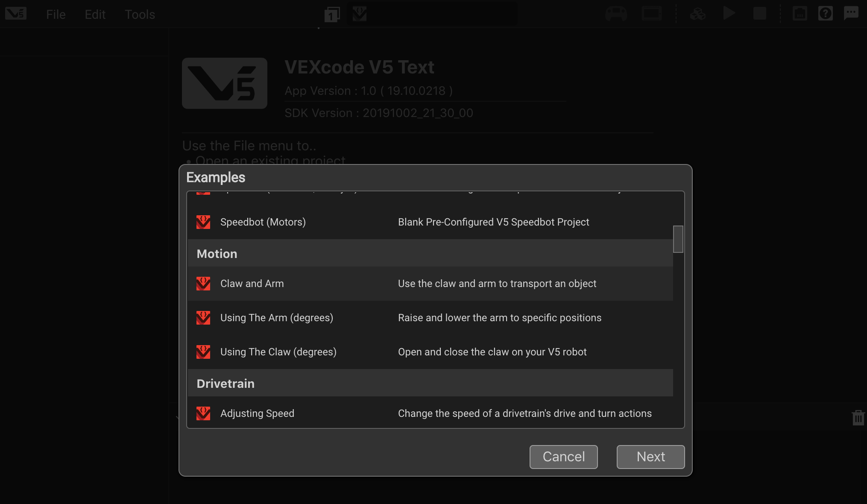Viewport: 867px width, 504px height.
Task: Open the Edit menu
Action: (95, 14)
